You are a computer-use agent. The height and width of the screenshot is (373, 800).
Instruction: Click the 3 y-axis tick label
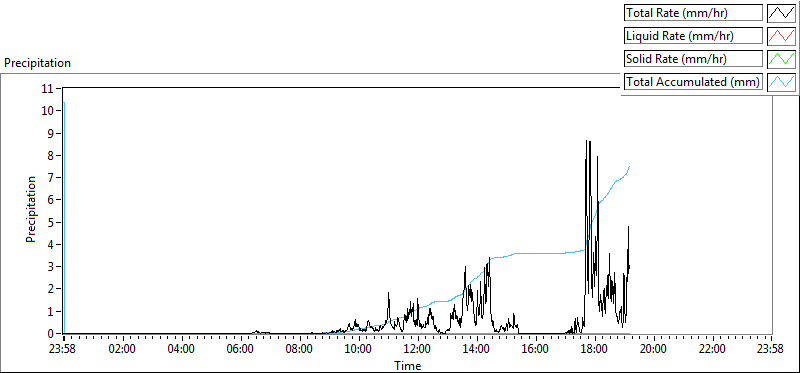click(x=51, y=267)
